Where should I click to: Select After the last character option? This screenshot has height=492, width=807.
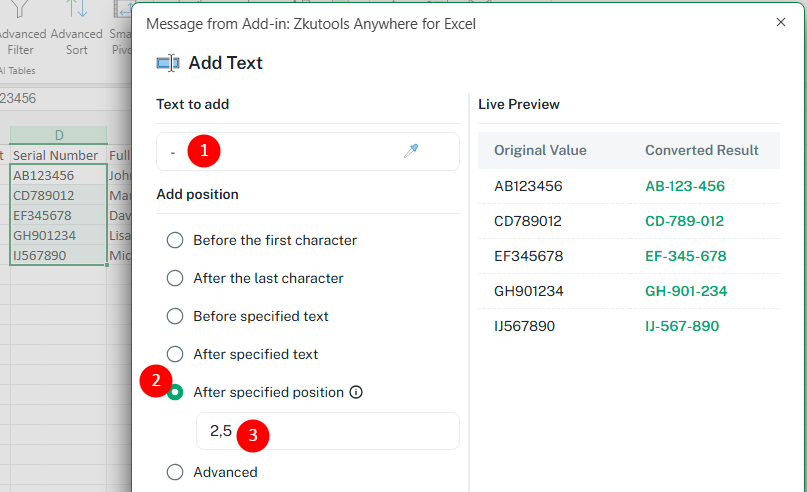(x=175, y=278)
